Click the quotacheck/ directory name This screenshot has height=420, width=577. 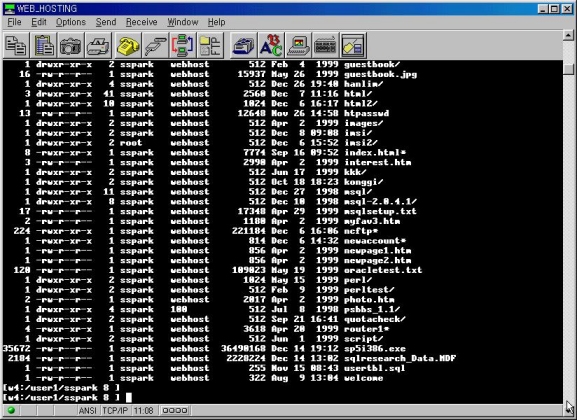(375, 319)
